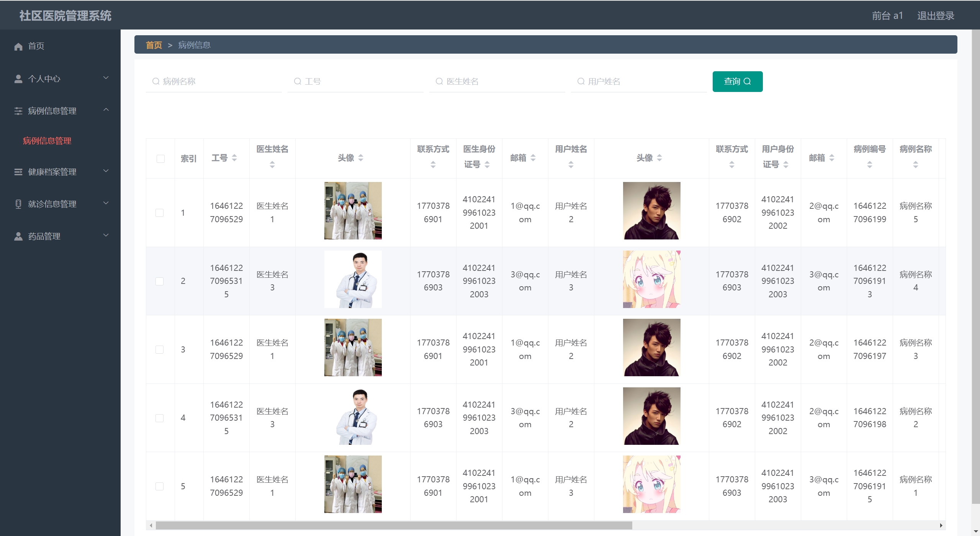The width and height of the screenshot is (980, 536).
Task: Click sort arrows under 病例名称 header
Action: (915, 165)
